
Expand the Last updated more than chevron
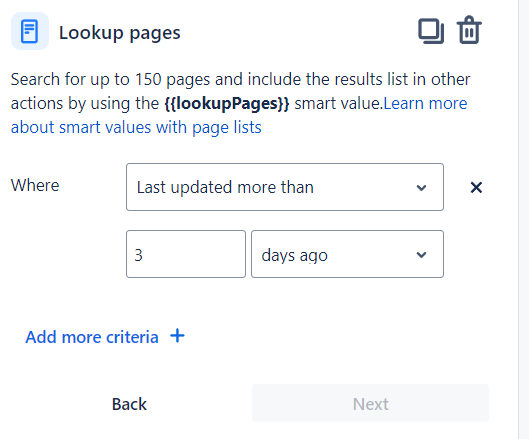[x=421, y=188]
